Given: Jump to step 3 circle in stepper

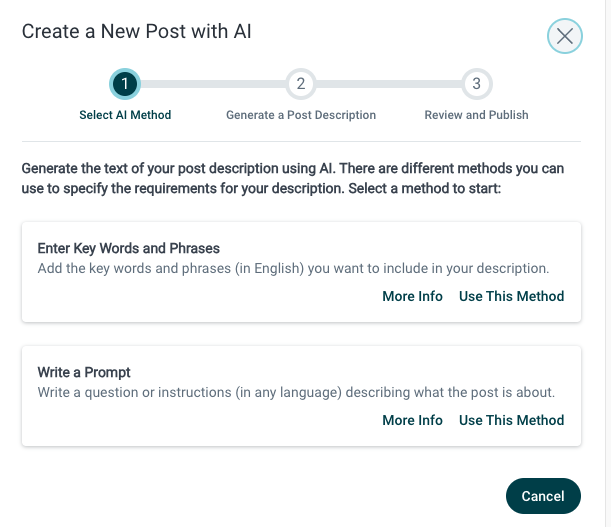Looking at the screenshot, I should click(x=477, y=84).
